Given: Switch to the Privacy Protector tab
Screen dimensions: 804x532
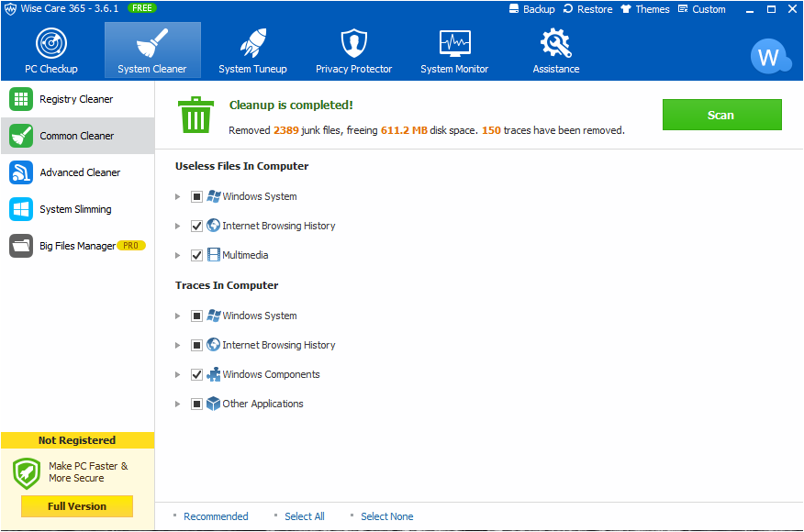Looking at the screenshot, I should [x=353, y=50].
